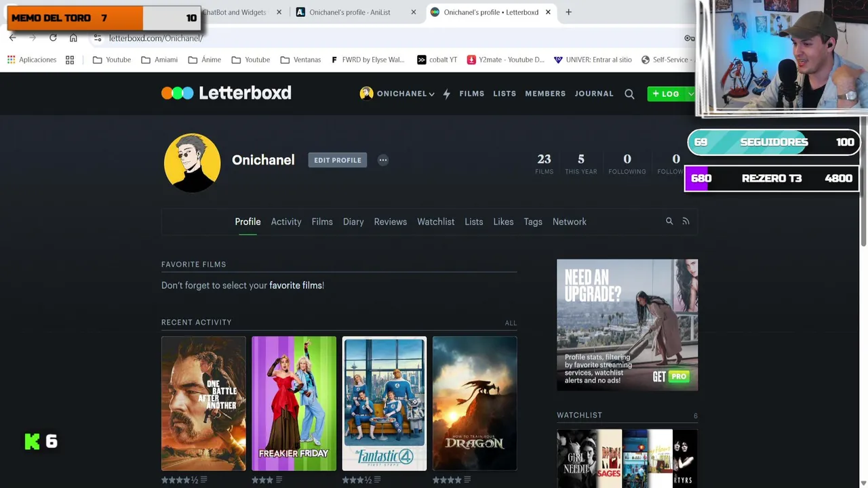Open the FWRD by Elyse Walker bookmark
Viewport: 868px width, 488px height.
368,60
